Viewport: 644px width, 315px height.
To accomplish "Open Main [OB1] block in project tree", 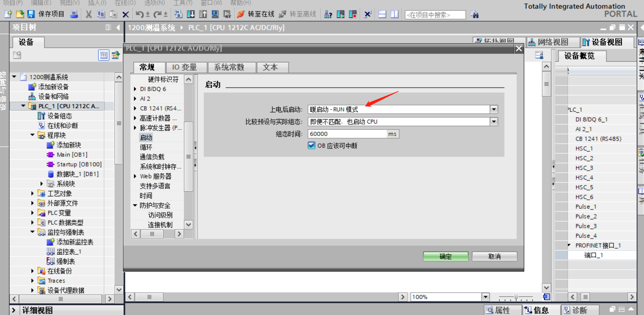I will coord(72,155).
